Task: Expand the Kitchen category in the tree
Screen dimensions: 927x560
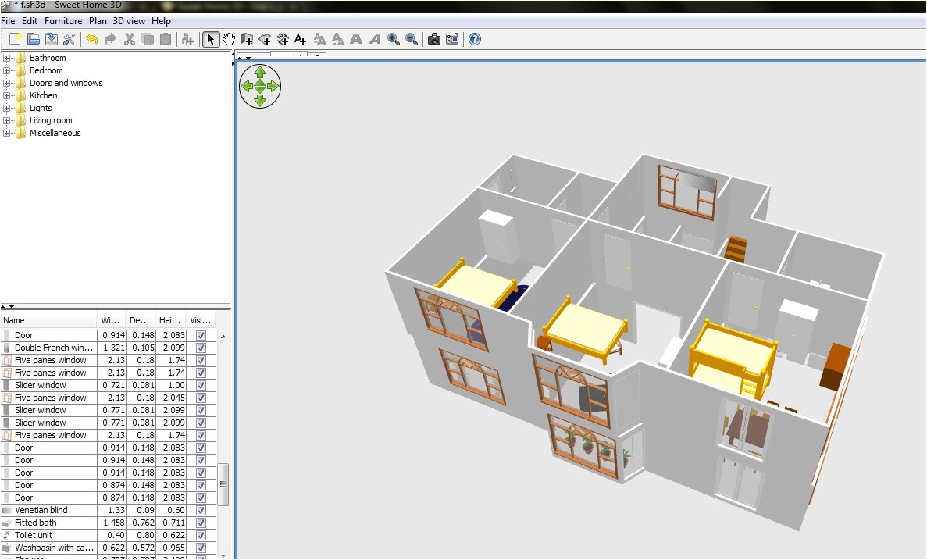Action: point(6,95)
